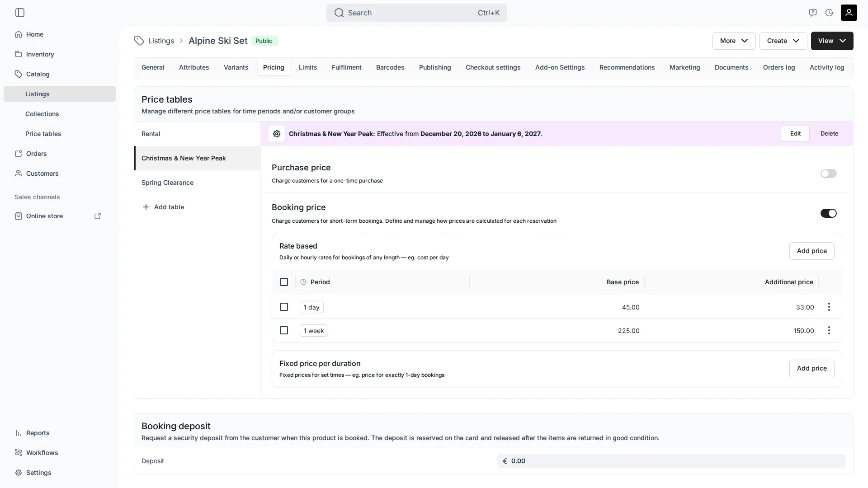
Task: Check the select-all Period header checkbox
Action: coord(284,282)
